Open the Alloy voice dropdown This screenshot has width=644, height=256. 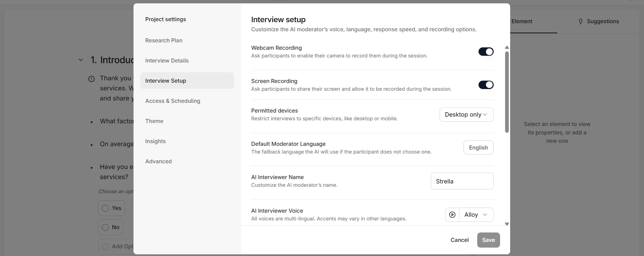pyautogui.click(x=476, y=215)
